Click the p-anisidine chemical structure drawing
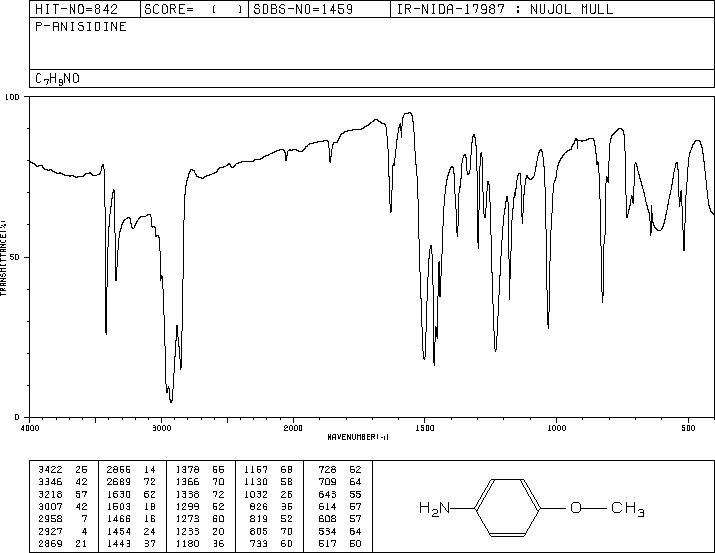The image size is (715, 553). (532, 507)
